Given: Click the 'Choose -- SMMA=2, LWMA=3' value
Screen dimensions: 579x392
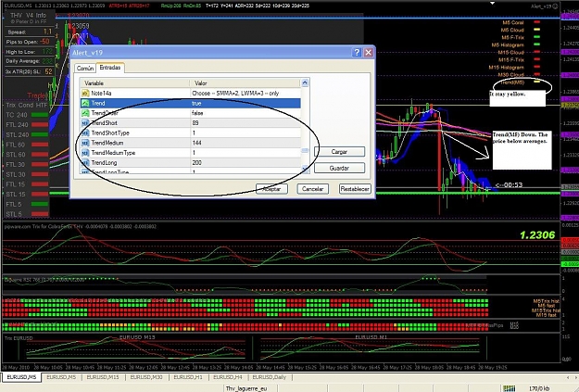Looking at the screenshot, I should 235,94.
